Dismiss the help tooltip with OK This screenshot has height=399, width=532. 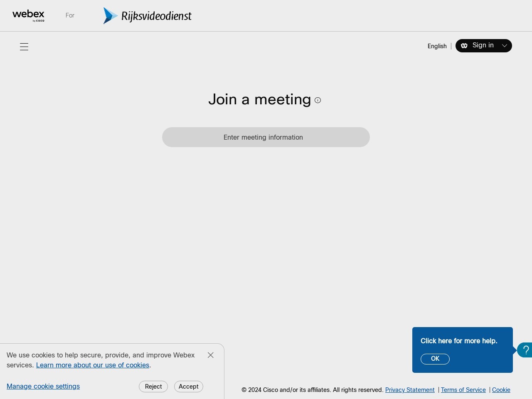(x=435, y=359)
